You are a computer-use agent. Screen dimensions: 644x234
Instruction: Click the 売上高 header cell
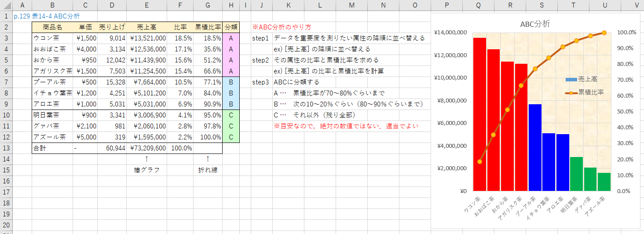tap(146, 27)
